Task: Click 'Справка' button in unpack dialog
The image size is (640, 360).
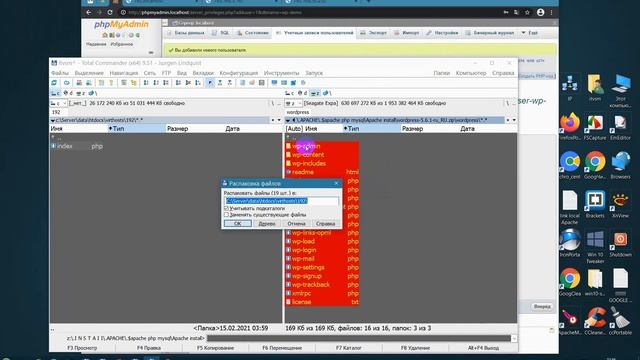Action: pos(326,224)
